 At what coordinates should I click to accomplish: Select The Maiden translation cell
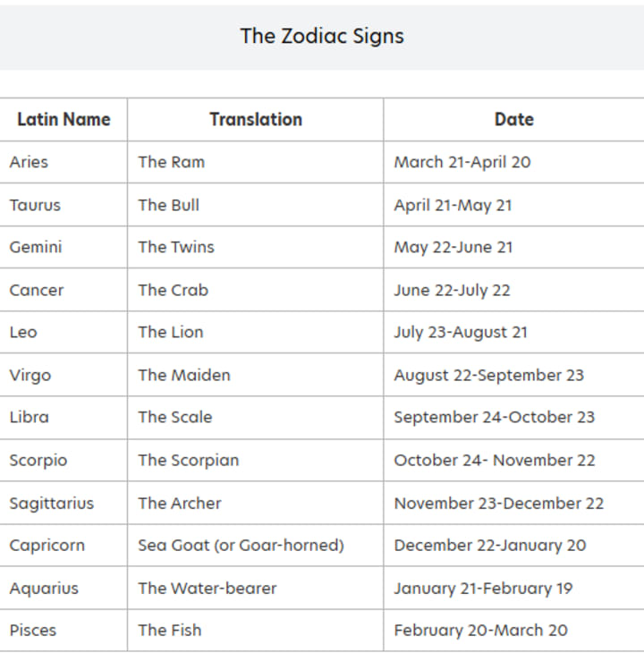pos(256,375)
